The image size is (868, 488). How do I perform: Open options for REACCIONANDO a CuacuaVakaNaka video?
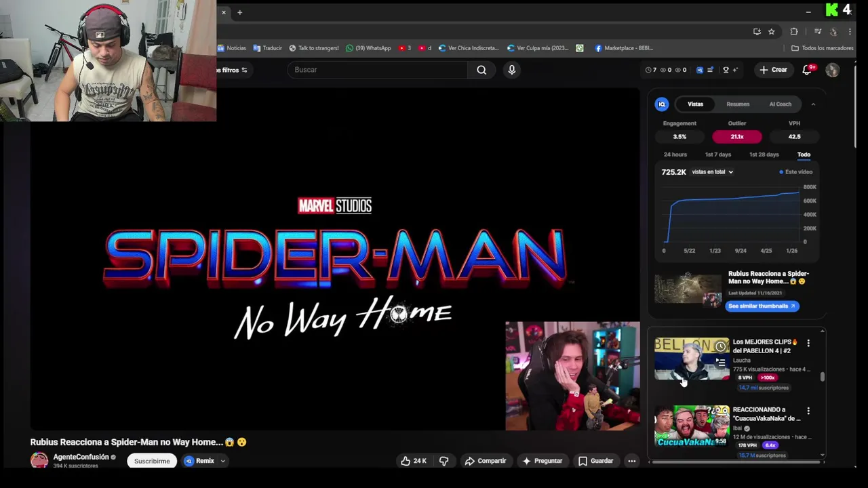click(808, 411)
